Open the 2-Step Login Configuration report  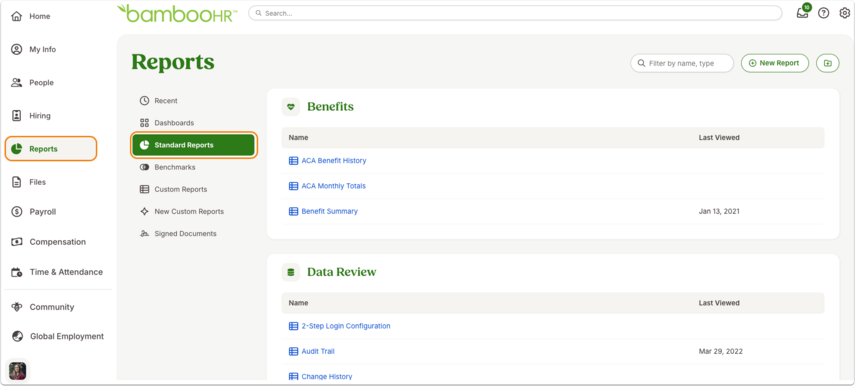[346, 326]
